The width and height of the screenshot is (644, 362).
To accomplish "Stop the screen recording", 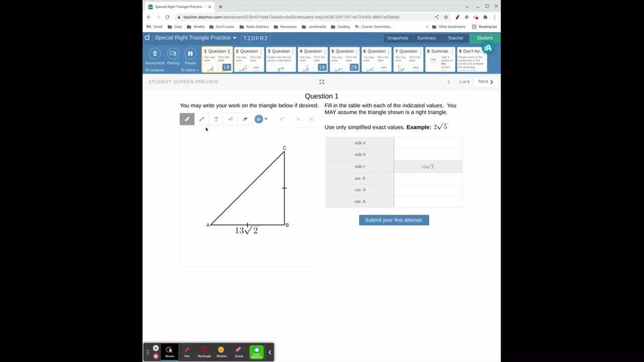I will point(156,356).
